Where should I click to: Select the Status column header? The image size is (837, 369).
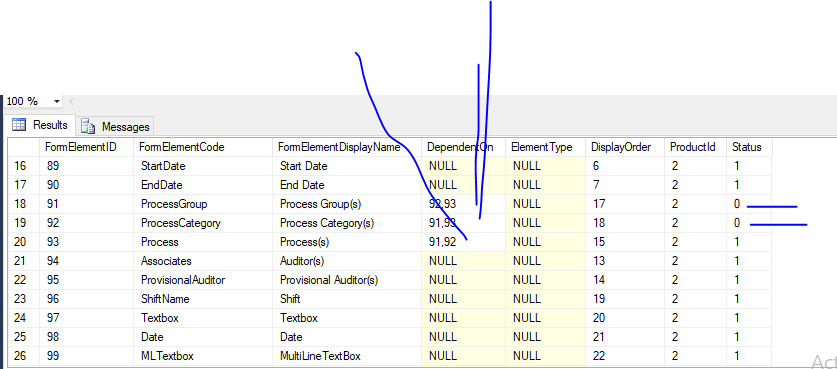point(749,147)
